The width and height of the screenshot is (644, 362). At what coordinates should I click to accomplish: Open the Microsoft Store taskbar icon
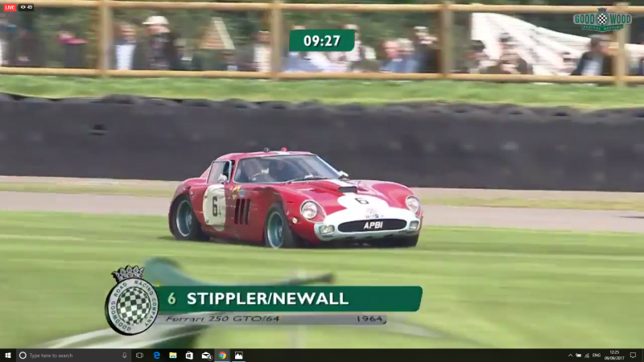point(189,355)
